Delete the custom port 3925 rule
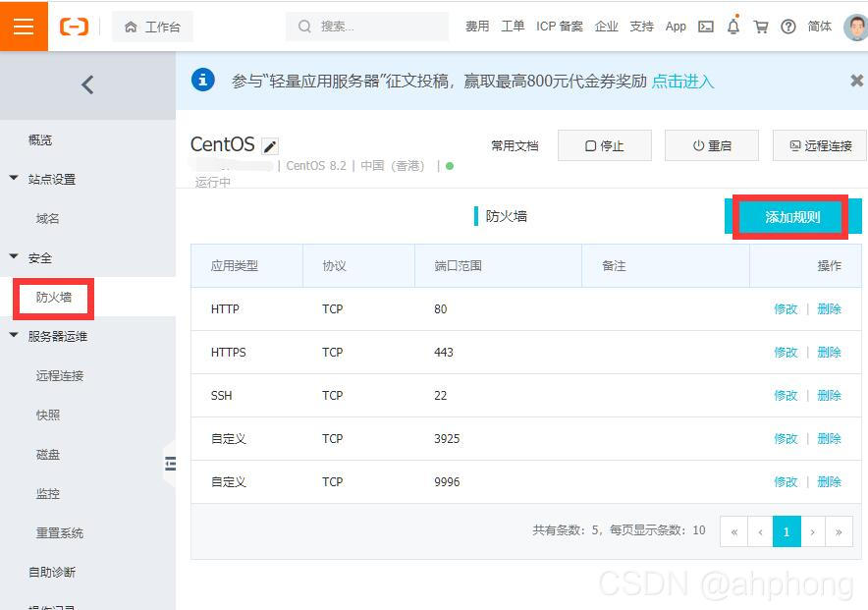The width and height of the screenshot is (868, 610). (829, 438)
